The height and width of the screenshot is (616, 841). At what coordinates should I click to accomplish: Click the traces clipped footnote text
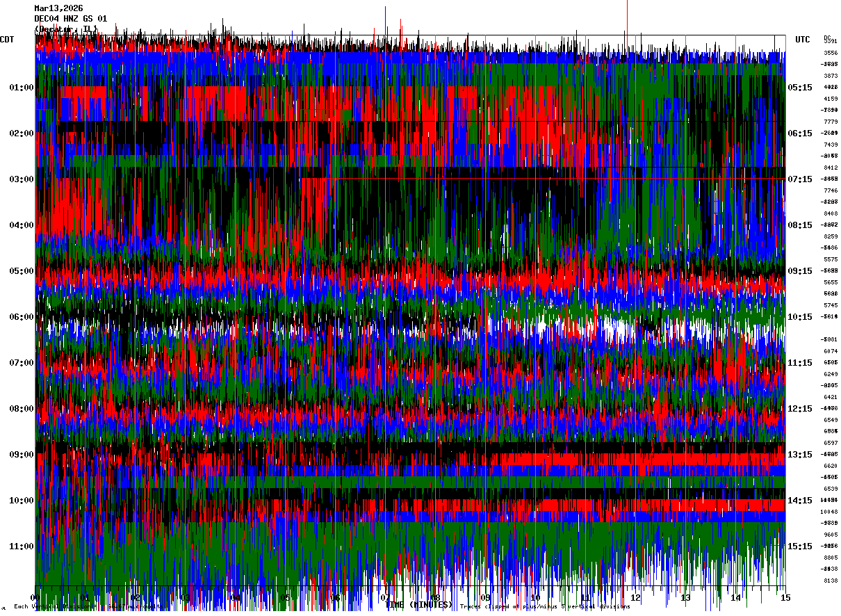[546, 607]
